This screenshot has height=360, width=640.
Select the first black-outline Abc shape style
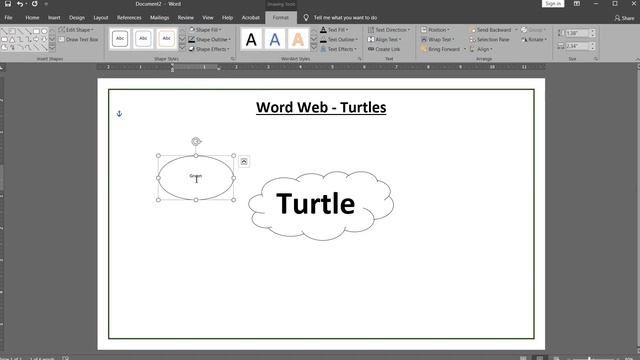pyautogui.click(x=120, y=38)
